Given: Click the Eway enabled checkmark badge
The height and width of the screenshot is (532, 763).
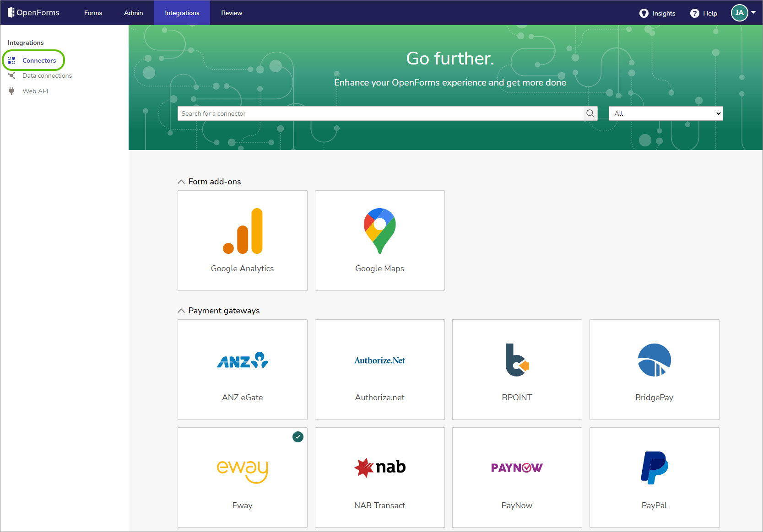Looking at the screenshot, I should pos(298,437).
